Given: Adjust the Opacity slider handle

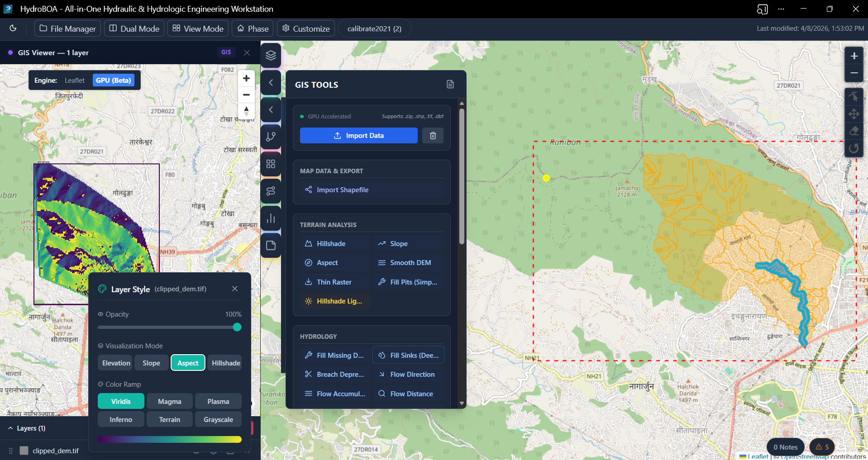Looking at the screenshot, I should (237, 327).
